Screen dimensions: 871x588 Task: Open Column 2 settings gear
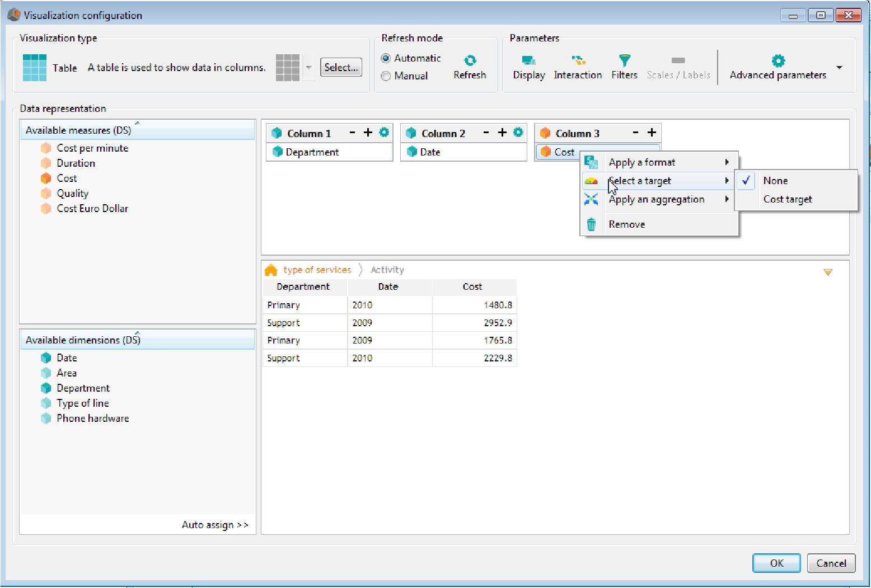click(518, 132)
